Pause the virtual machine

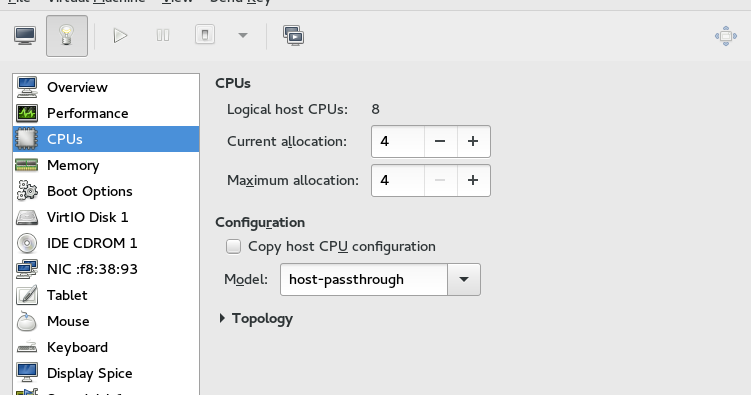coord(163,35)
